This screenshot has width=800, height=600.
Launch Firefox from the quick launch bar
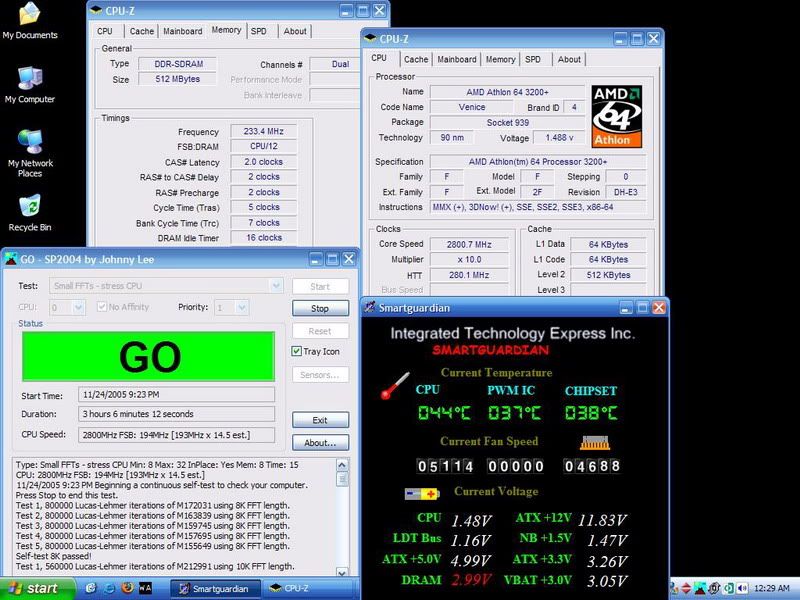[127, 588]
